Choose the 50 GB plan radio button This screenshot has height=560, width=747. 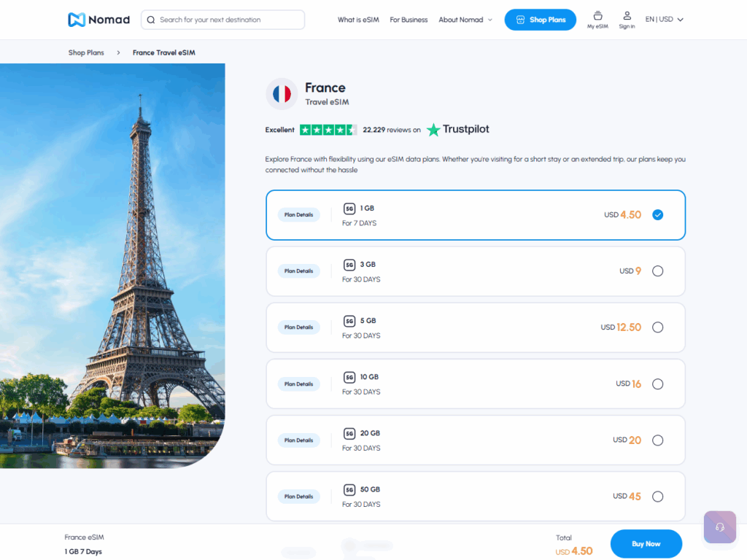click(x=657, y=497)
